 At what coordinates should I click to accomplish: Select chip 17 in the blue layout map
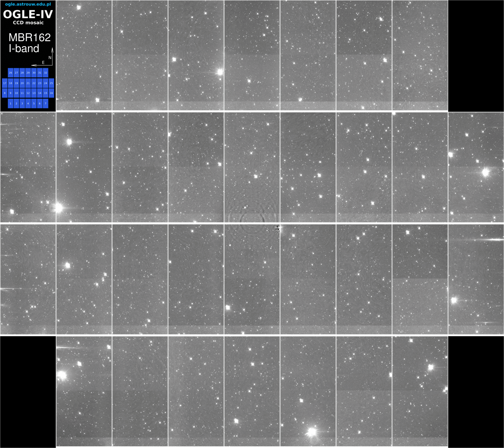tap(5, 83)
